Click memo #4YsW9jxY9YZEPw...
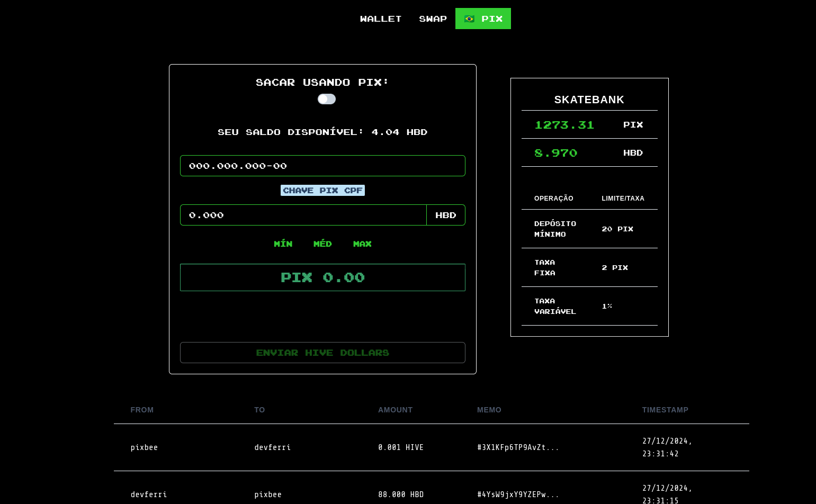Image resolution: width=816 pixels, height=504 pixels. pos(518,494)
